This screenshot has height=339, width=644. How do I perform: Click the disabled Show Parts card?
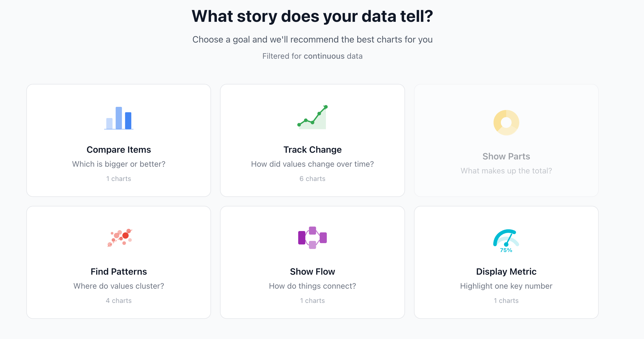(506, 140)
